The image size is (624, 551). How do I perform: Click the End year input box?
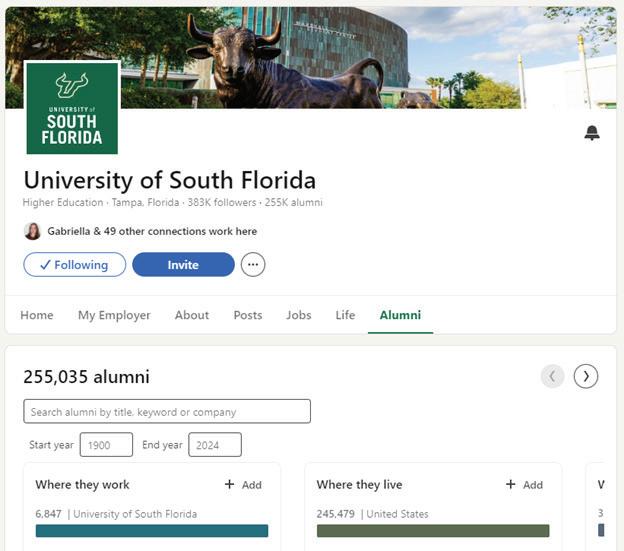pos(215,445)
